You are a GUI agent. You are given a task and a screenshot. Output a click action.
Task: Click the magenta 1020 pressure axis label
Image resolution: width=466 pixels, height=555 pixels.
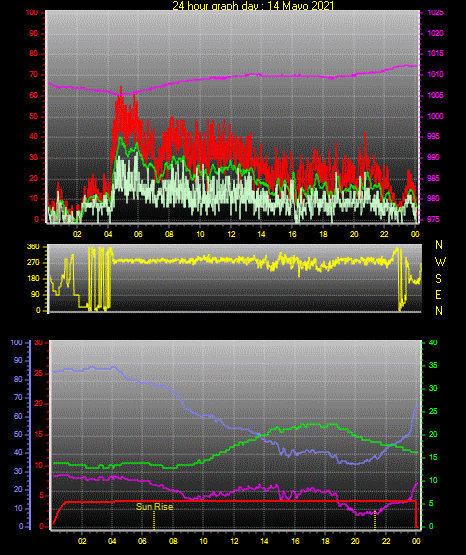tap(435, 33)
